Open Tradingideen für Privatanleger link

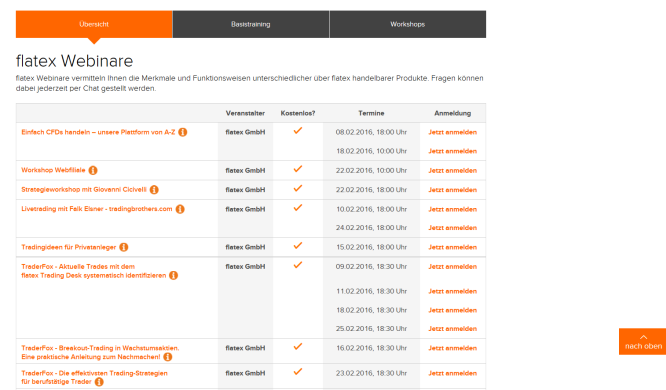[68, 247]
